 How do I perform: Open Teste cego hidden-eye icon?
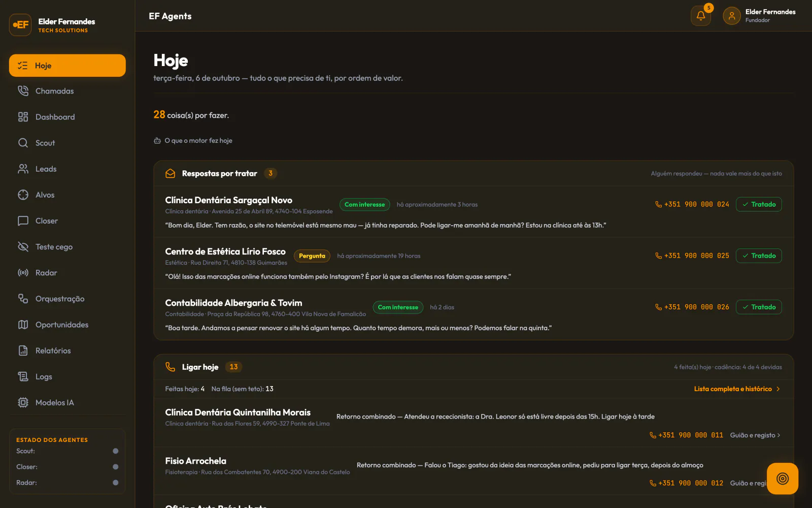(23, 246)
